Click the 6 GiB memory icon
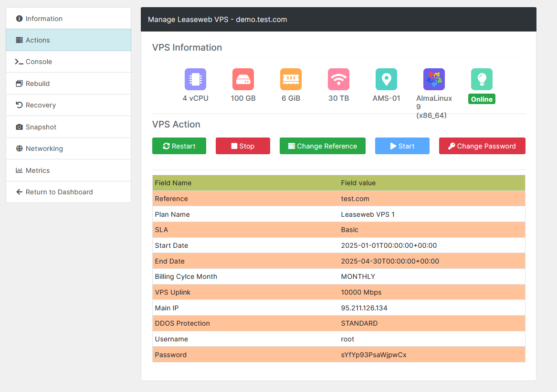Viewport: 557px width, 392px height. pyautogui.click(x=291, y=79)
